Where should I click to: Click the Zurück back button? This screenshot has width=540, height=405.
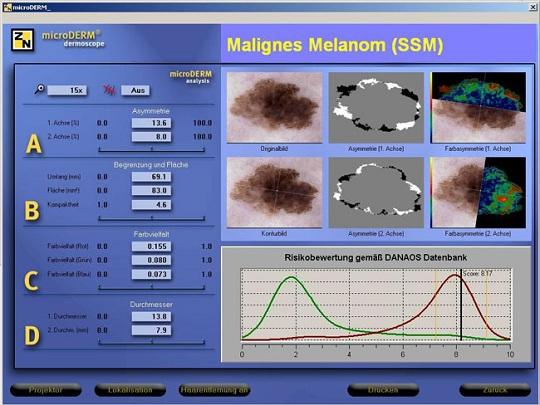pyautogui.click(x=495, y=390)
